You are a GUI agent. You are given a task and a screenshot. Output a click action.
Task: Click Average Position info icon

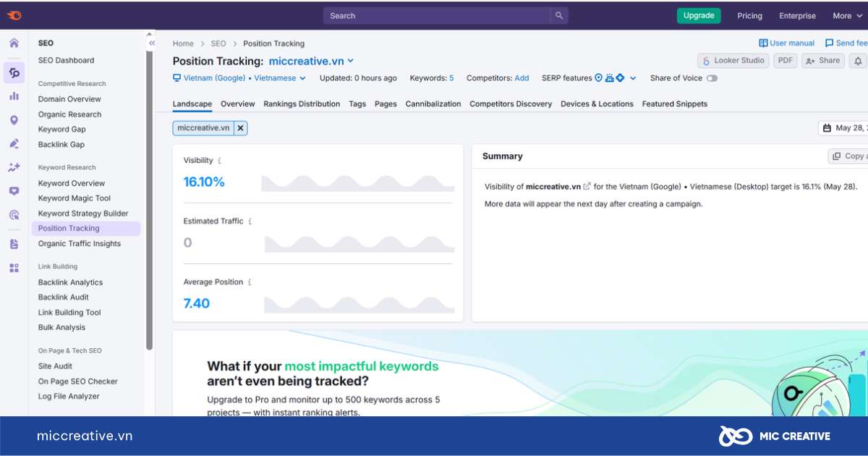[x=250, y=282]
